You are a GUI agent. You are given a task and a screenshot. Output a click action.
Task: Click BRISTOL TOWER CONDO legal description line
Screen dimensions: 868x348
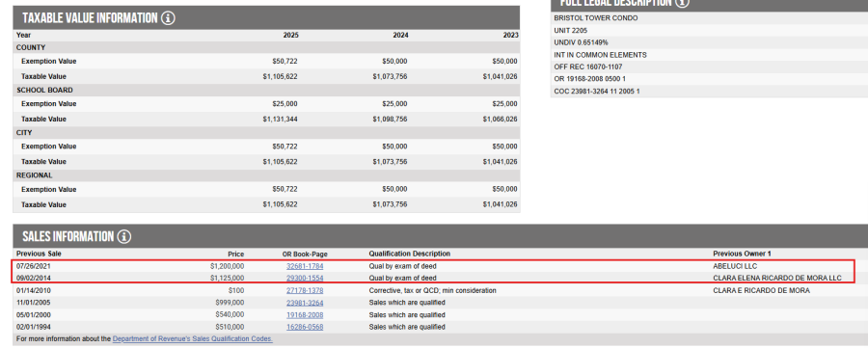coord(596,18)
